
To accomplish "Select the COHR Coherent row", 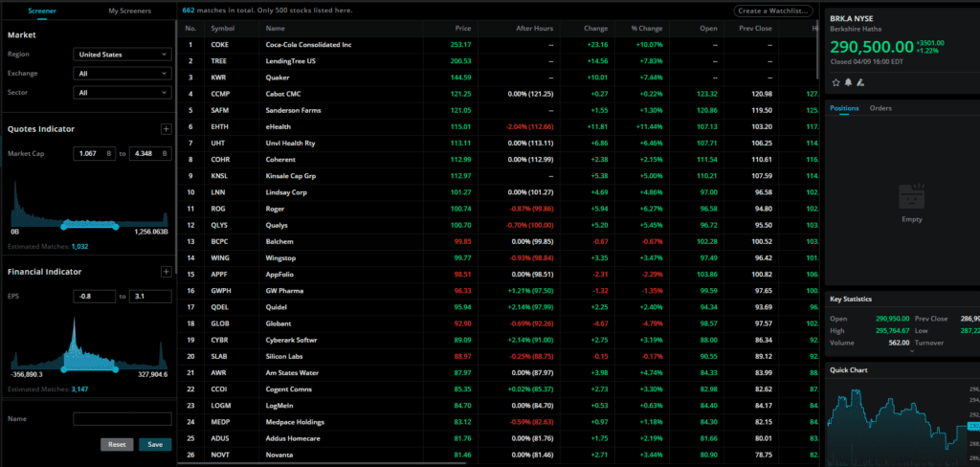I will pos(498,160).
